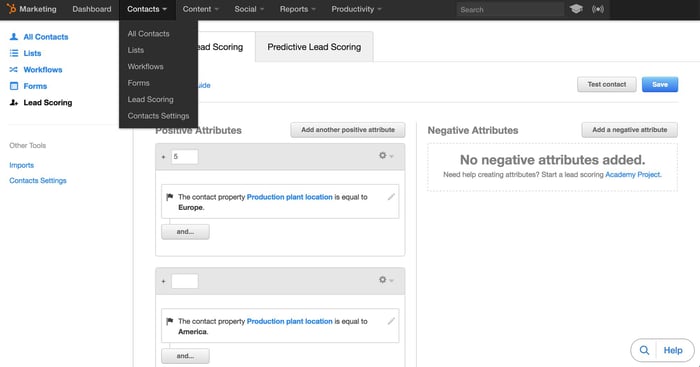
Task: Select All Contacts in Contacts dropdown
Action: (x=148, y=33)
